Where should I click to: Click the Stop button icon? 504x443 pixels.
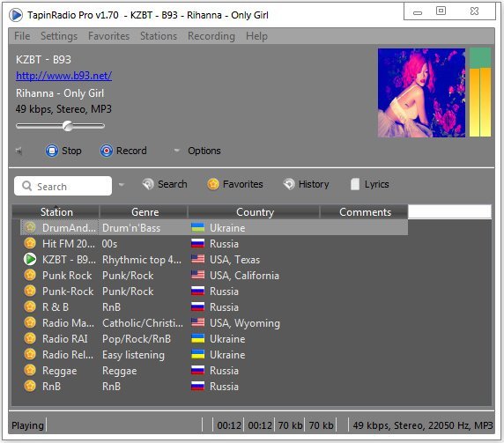pos(52,151)
